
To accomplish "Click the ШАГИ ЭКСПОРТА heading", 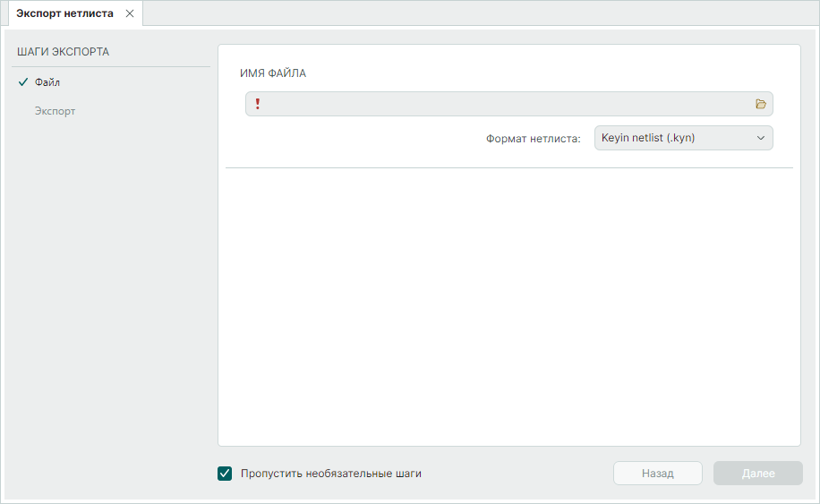I will click(x=63, y=52).
